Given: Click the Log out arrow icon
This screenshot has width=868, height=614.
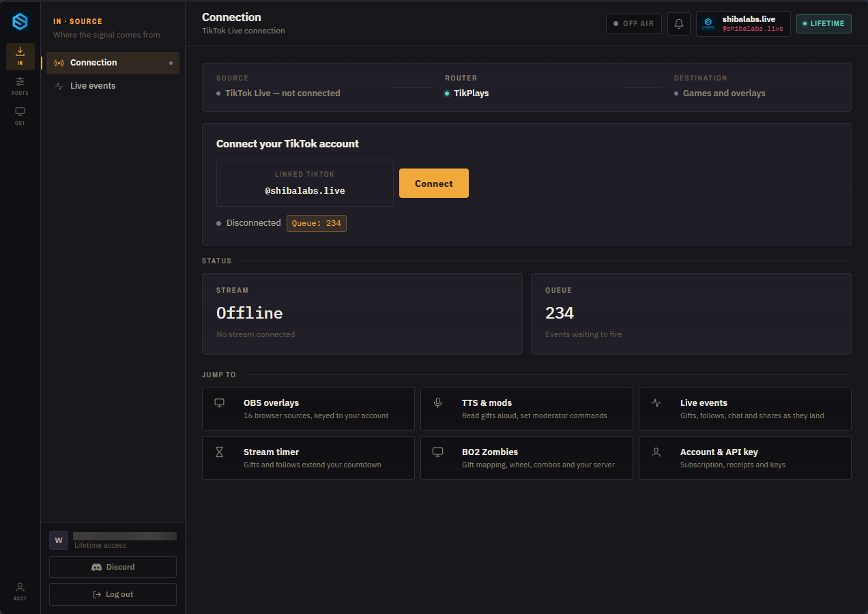Looking at the screenshot, I should pos(97,594).
